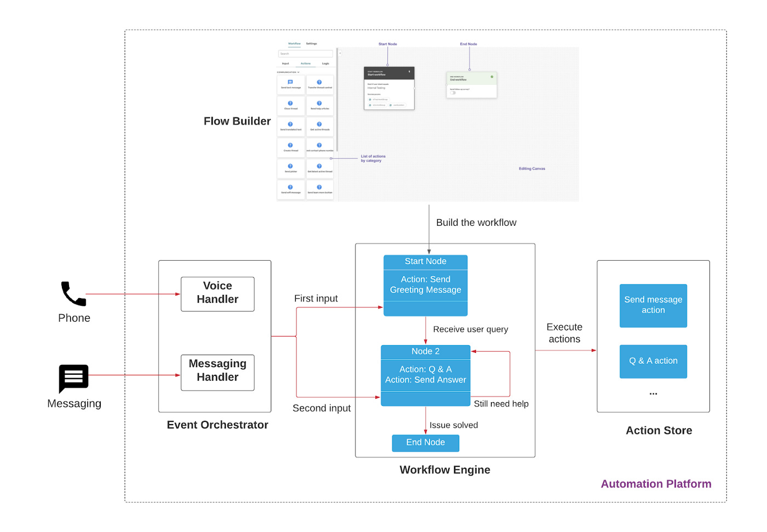The height and width of the screenshot is (532, 767).
Task: Click the Action Store label
Action: pyautogui.click(x=659, y=431)
